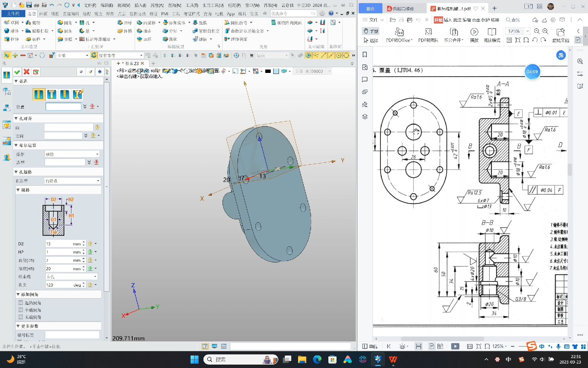Click 拆分合并 split merge button
Viewport: 588px width, 368px height.
(x=454, y=35)
